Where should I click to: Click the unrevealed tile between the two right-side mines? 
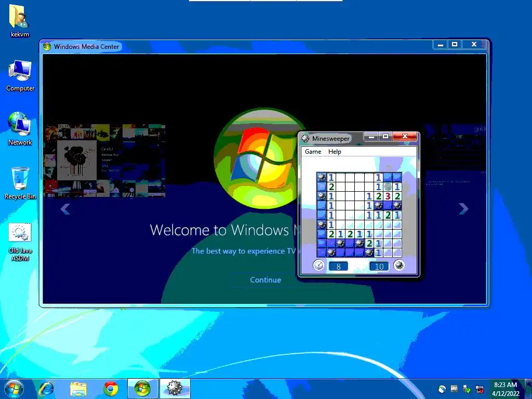point(388,205)
